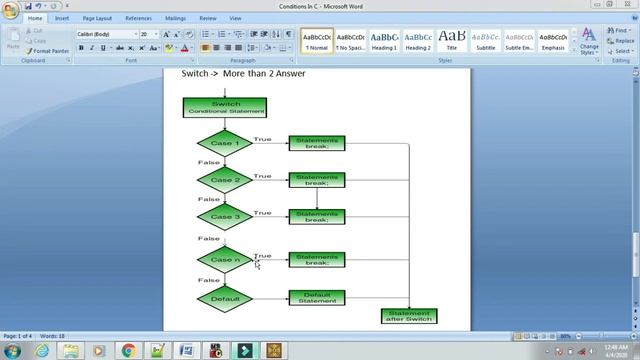Image resolution: width=640 pixels, height=360 pixels.
Task: Open paragraph shading color
Action: pyautogui.click(x=267, y=48)
